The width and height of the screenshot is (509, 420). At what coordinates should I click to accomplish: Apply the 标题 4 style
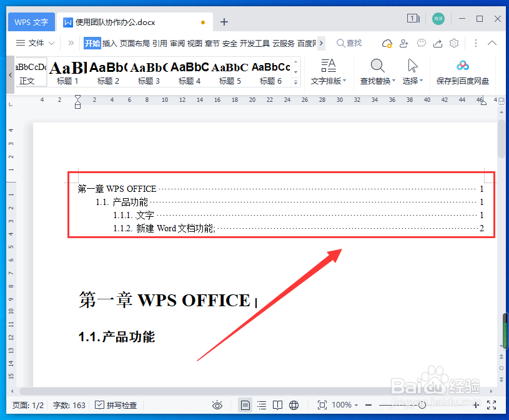click(189, 72)
